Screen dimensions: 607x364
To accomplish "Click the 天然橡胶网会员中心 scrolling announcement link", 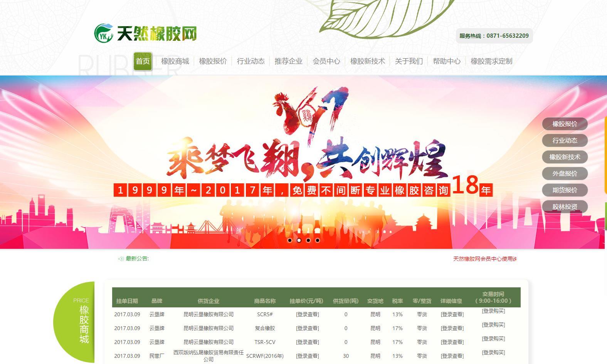I will (484, 259).
